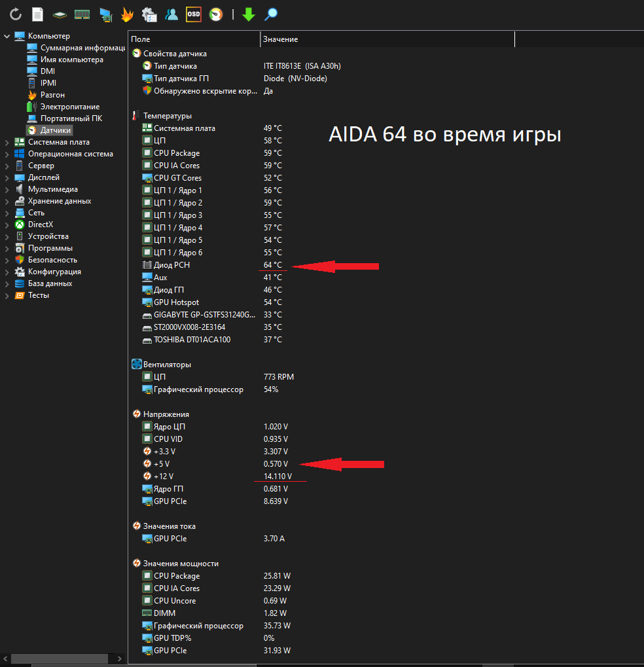Open the Report document icon in toolbar
Image resolution: width=644 pixels, height=667 pixels.
tap(37, 14)
